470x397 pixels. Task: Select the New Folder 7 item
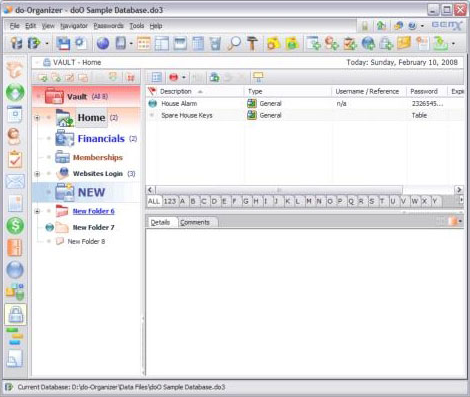(x=93, y=227)
